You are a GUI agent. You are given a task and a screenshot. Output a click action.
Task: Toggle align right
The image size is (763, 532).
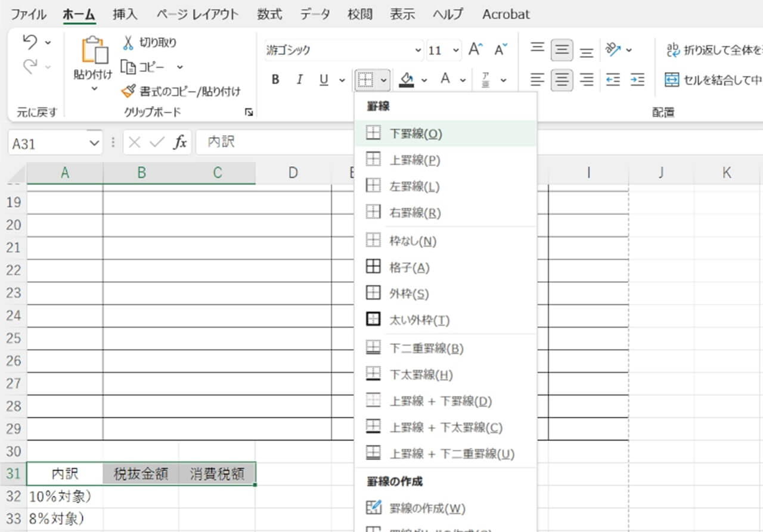(587, 79)
